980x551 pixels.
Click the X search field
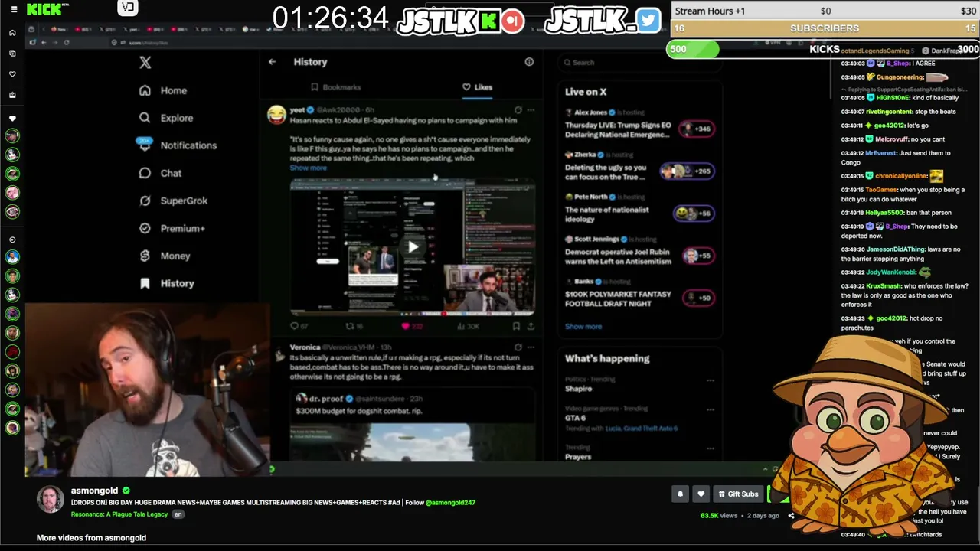click(639, 63)
